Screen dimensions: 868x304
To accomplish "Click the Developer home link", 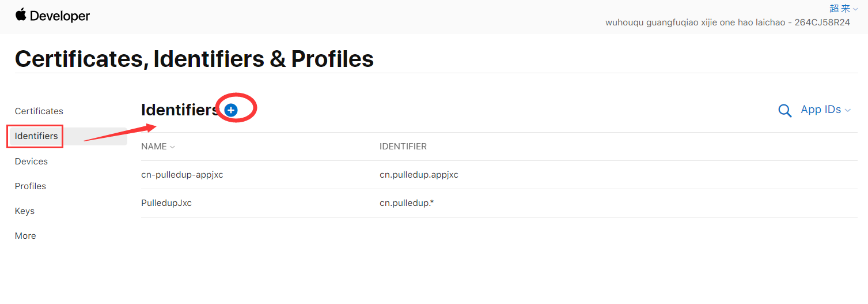I will (x=59, y=16).
